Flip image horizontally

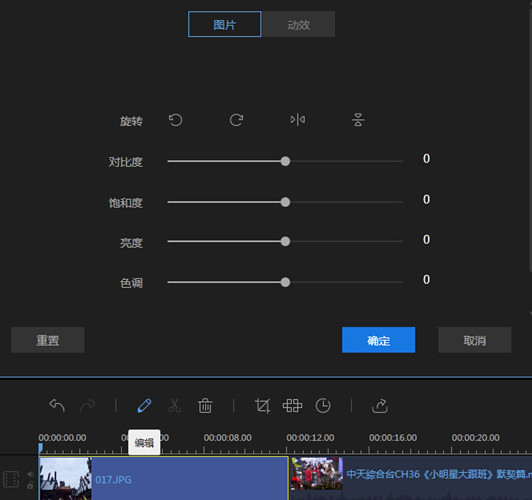[x=298, y=120]
